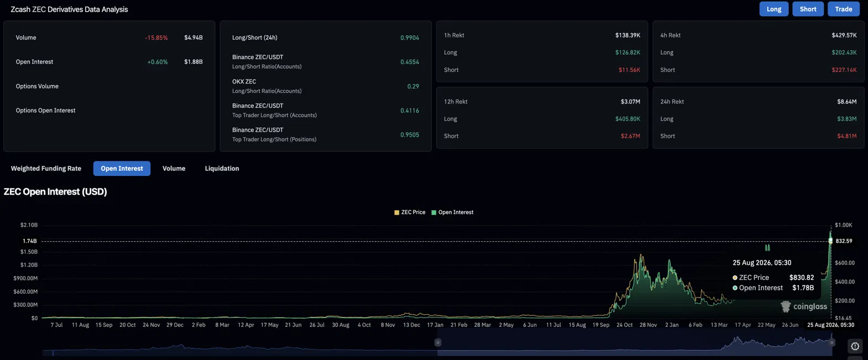This screenshot has width=868, height=360.
Task: Click the yellow ZEC Price legend swatch
Action: point(396,212)
